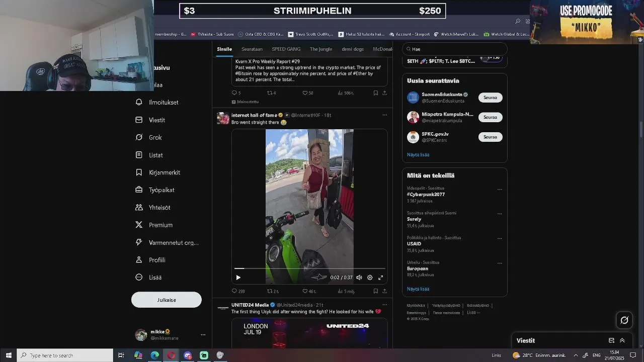Share the internet hall of fame post
The width and height of the screenshot is (644, 362).
384,291
